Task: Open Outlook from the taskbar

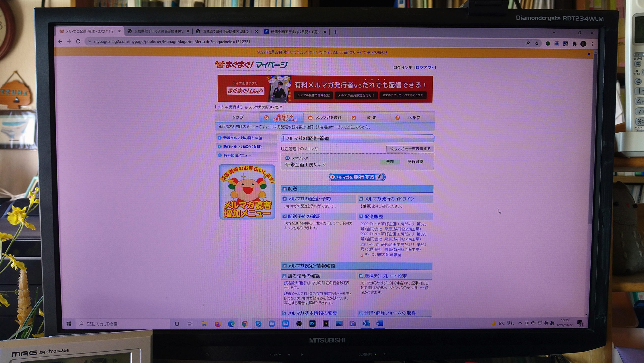Action: pos(366,324)
